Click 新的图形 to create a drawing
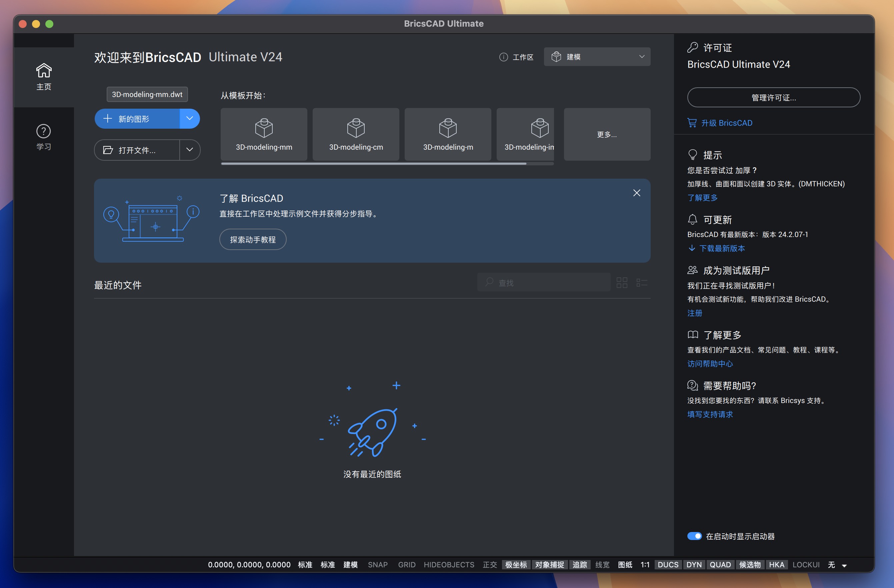The image size is (894, 588). tap(137, 119)
